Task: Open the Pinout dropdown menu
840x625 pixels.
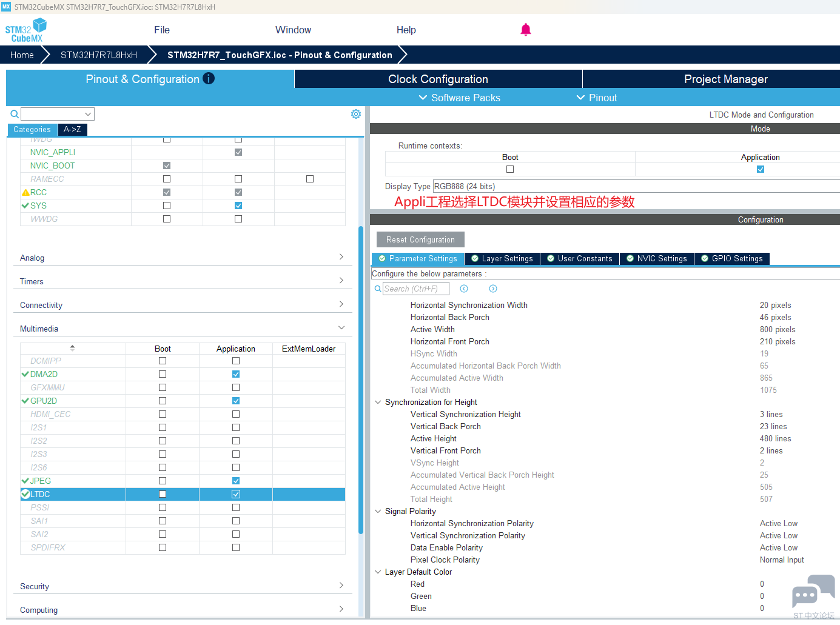Action: click(x=597, y=98)
